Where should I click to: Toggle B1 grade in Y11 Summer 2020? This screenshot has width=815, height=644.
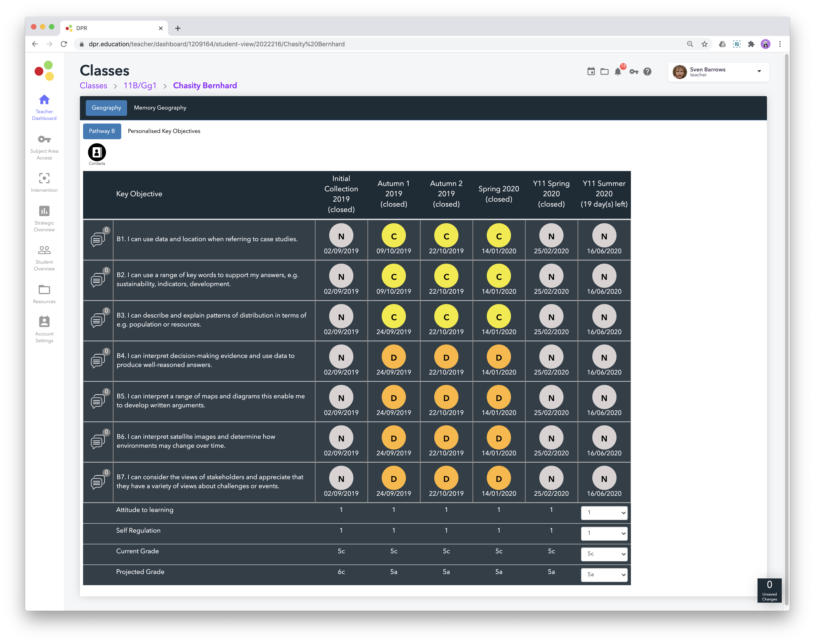pos(604,236)
